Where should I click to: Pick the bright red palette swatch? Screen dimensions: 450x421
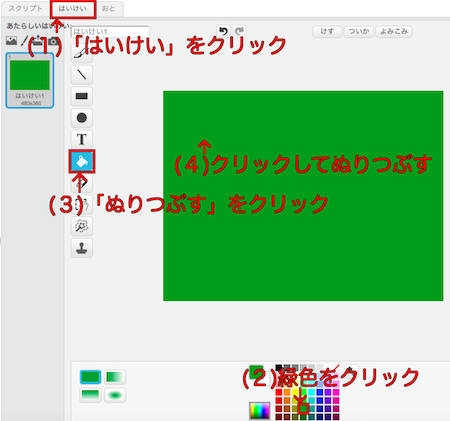279,392
